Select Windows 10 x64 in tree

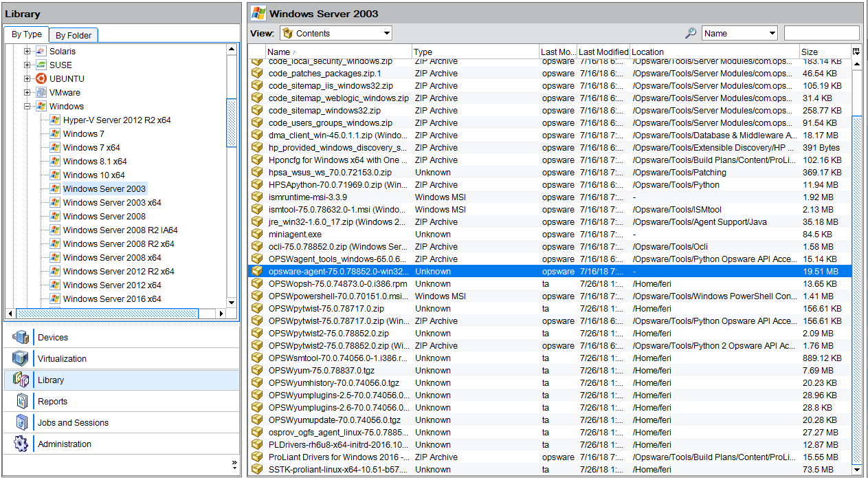click(93, 175)
